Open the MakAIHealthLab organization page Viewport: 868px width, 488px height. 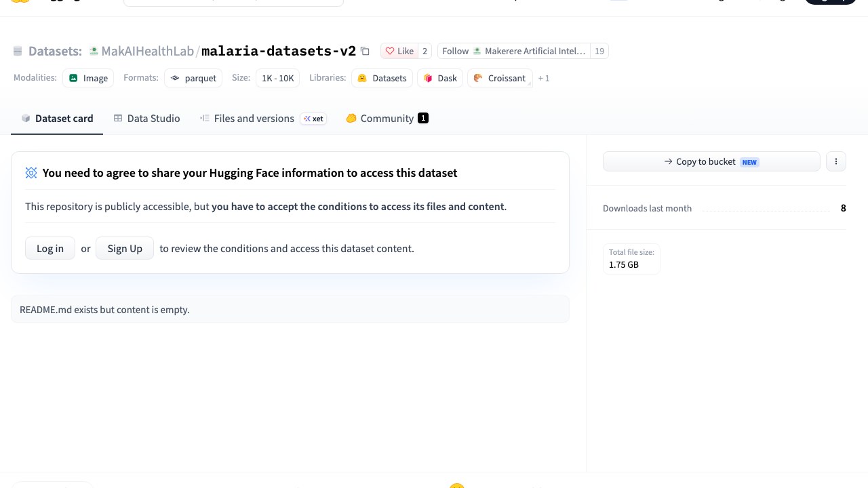[x=147, y=51]
